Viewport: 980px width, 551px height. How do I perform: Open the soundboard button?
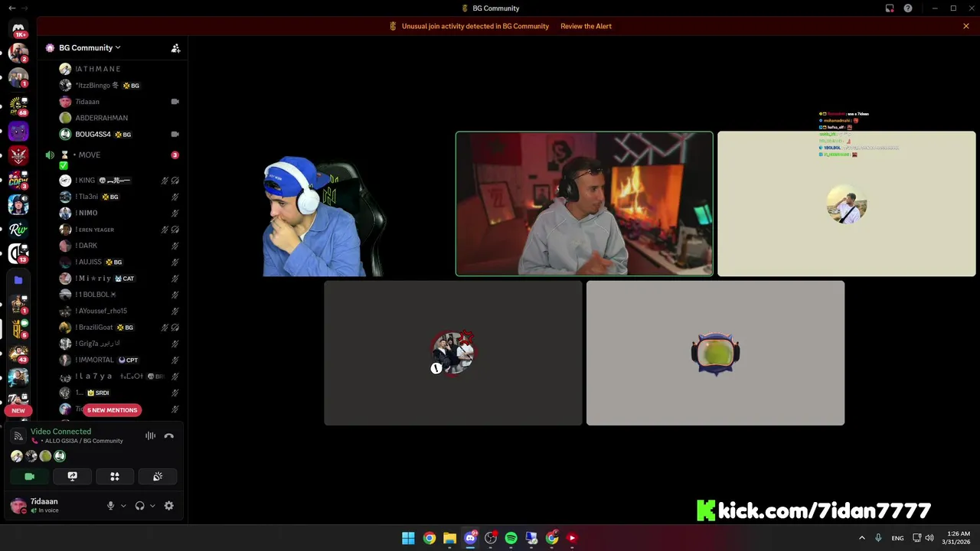click(158, 476)
